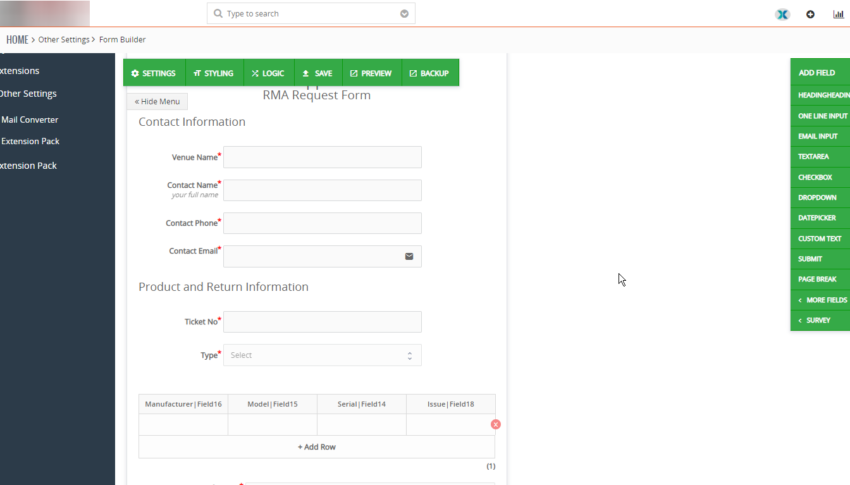Add a Page Break field
The image size is (850, 485).
pos(820,279)
